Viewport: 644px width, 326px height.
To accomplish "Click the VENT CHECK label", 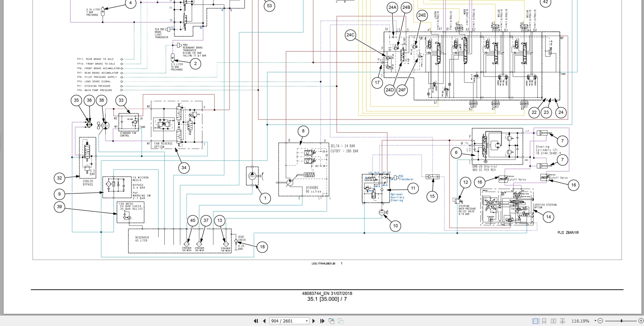I will (242, 239).
